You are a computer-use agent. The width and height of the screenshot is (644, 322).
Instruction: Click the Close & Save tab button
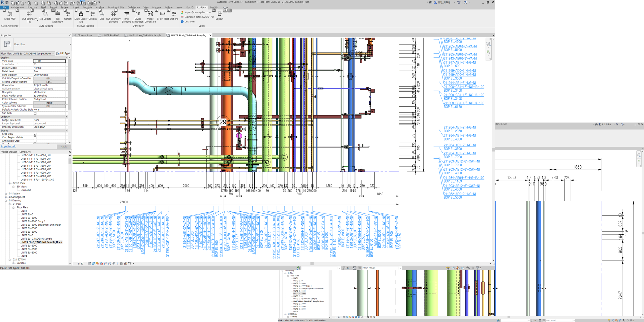pos(83,35)
